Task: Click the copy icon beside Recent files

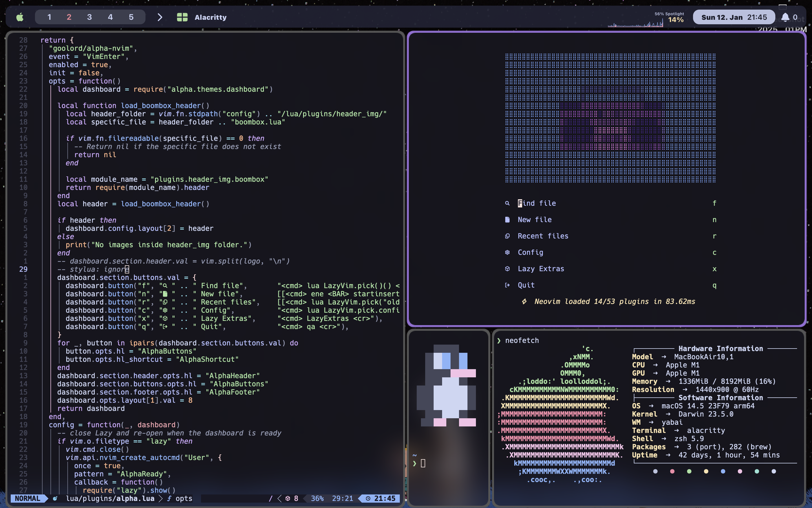Action: point(507,236)
